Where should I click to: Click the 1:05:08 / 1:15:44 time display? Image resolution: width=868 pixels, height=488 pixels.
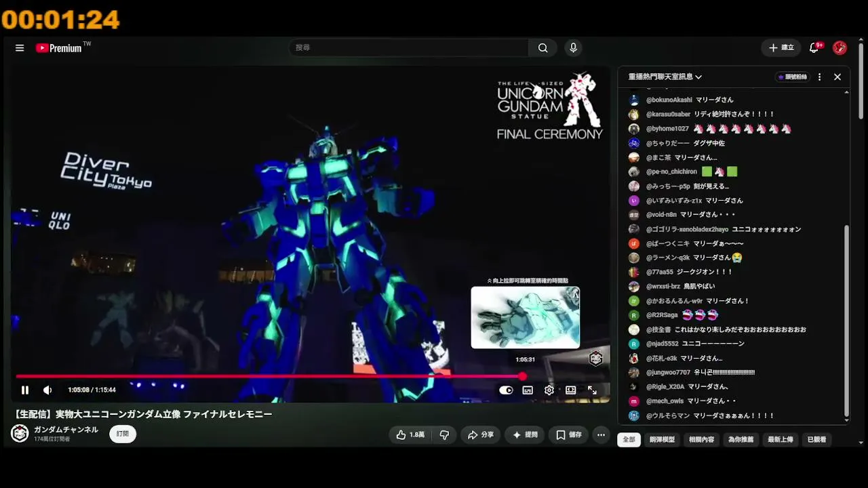pyautogui.click(x=92, y=390)
